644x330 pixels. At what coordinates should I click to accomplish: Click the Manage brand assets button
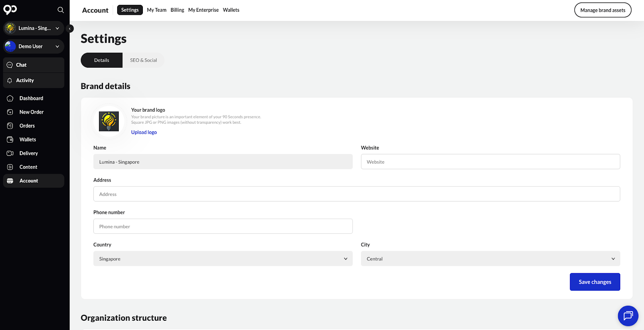pyautogui.click(x=603, y=10)
